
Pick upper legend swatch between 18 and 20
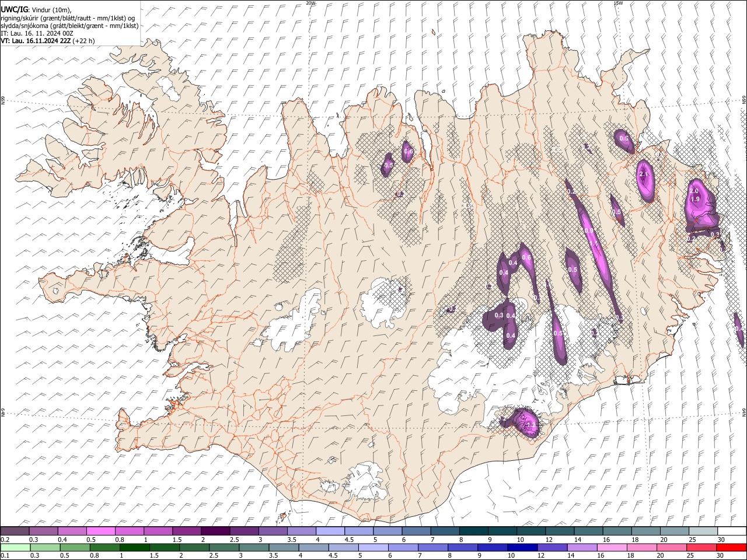pyautogui.click(x=645, y=531)
